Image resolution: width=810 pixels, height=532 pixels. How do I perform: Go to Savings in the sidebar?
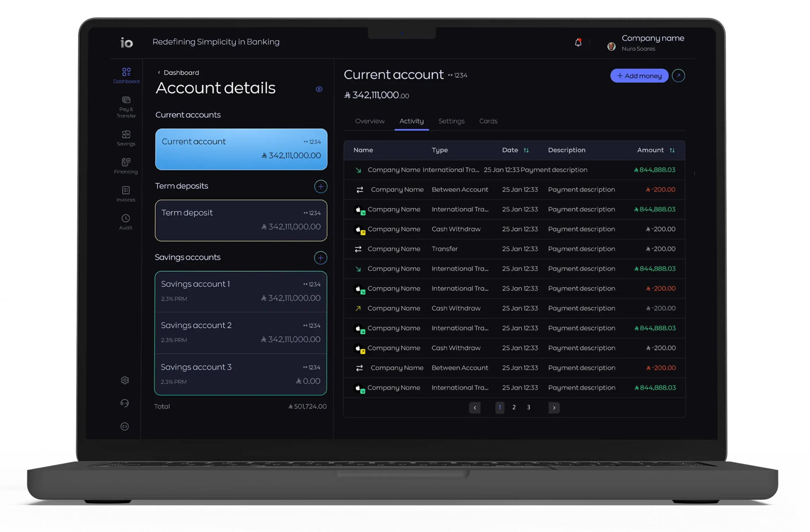click(126, 138)
